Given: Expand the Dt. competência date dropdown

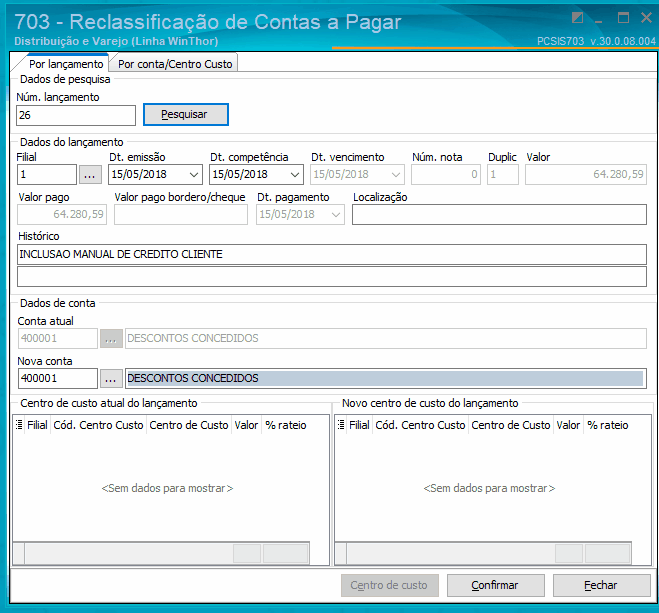Looking at the screenshot, I should coord(295,174).
